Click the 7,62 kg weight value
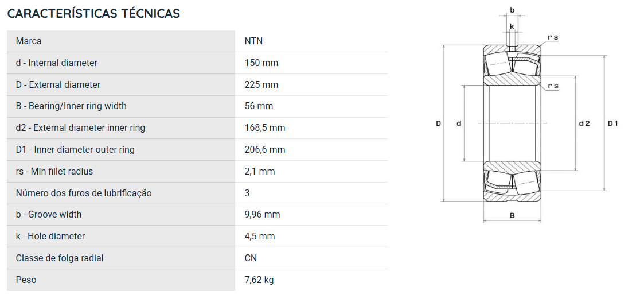 259,280
